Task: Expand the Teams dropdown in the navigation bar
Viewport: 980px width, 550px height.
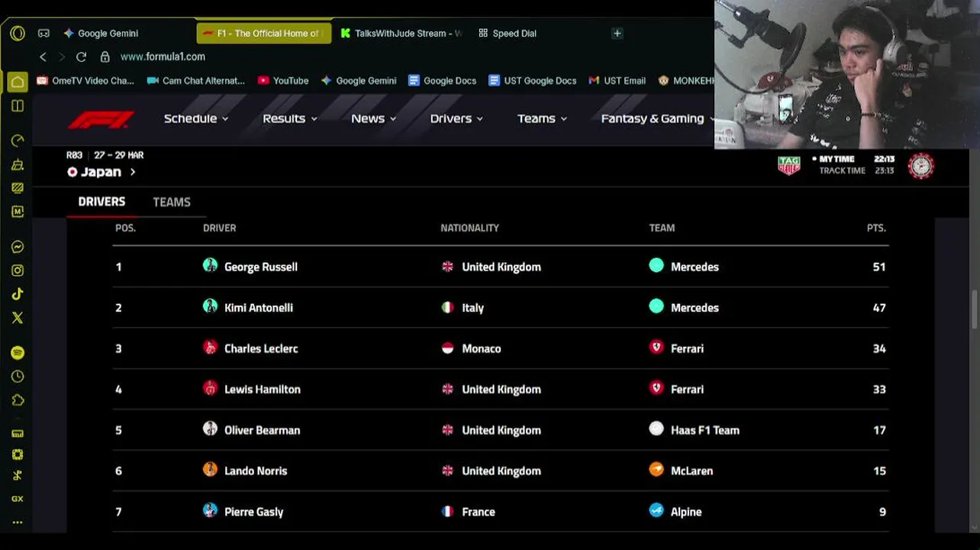Action: tap(543, 118)
